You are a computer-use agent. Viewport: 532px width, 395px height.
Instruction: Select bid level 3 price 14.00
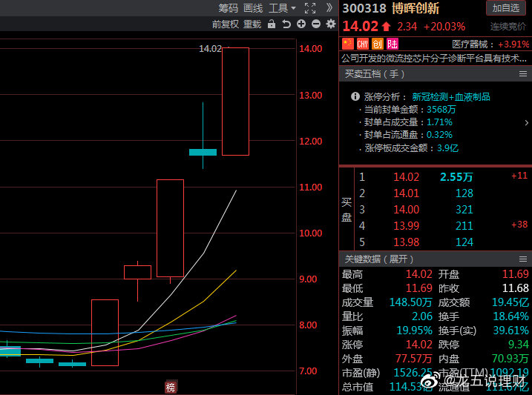tap(406, 209)
